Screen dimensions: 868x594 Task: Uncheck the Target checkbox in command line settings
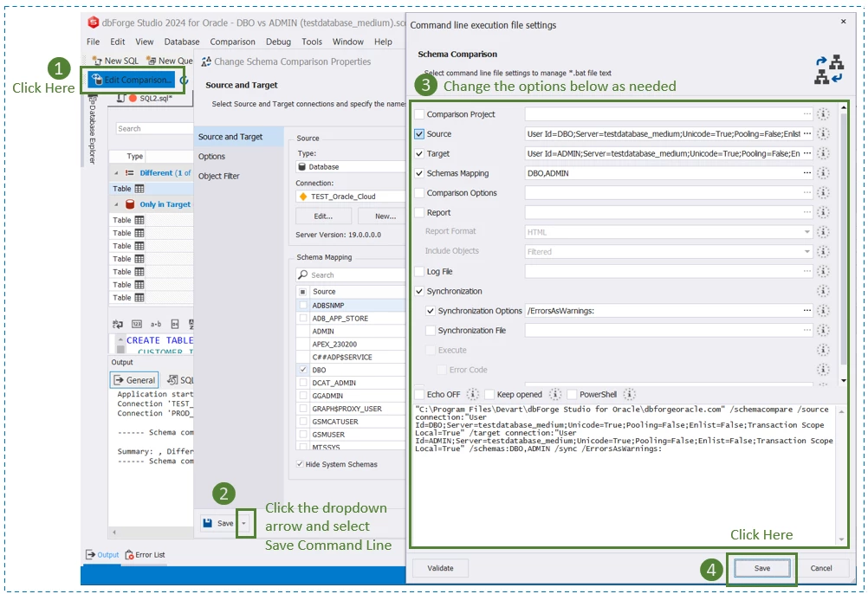coord(419,153)
